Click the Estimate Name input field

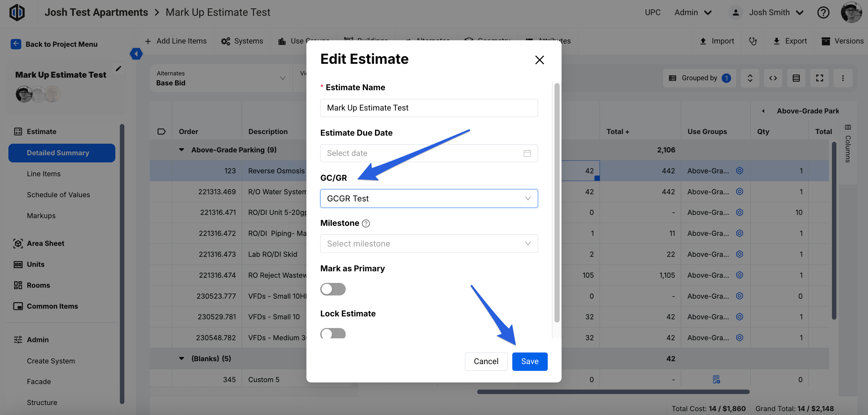coord(429,108)
